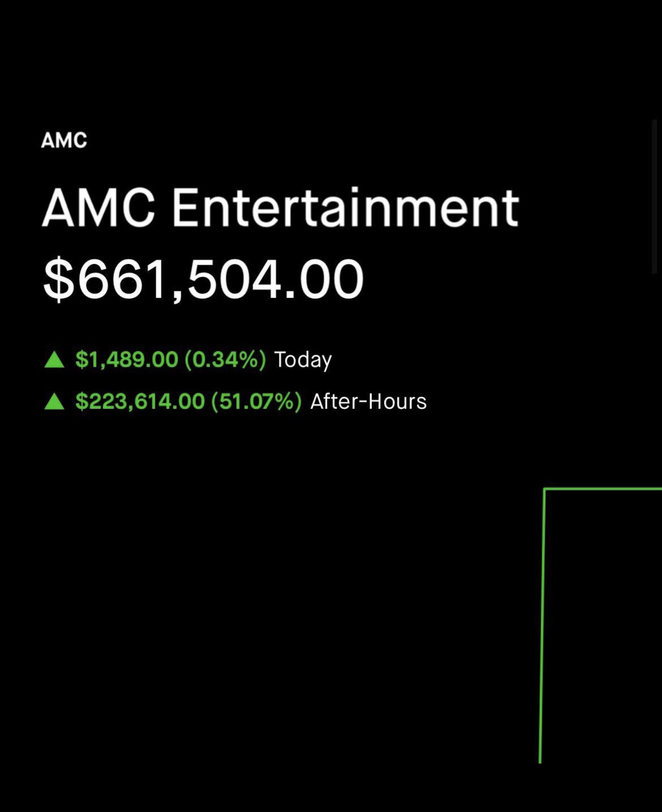Viewport: 662px width, 812px height.
Task: Tap the $661,504.00 position value
Action: pyautogui.click(x=204, y=279)
